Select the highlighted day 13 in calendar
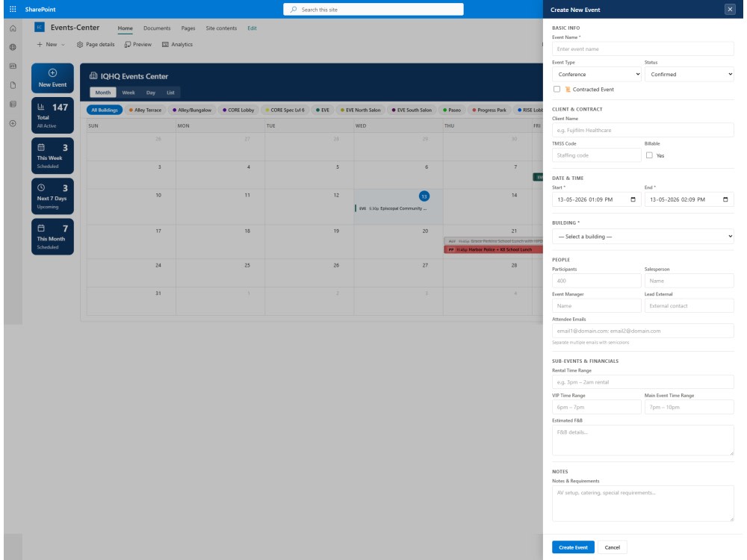 (424, 196)
